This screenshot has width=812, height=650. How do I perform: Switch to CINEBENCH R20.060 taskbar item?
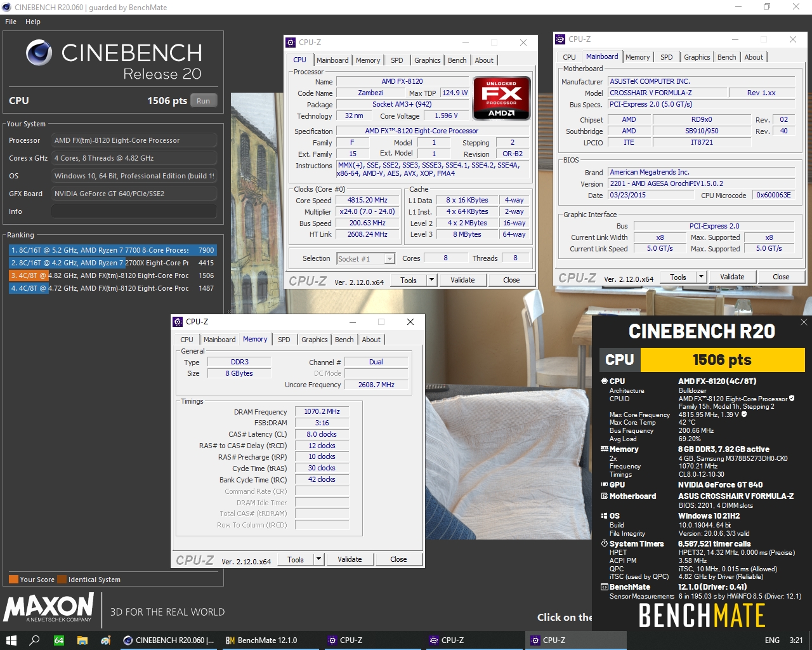click(169, 640)
